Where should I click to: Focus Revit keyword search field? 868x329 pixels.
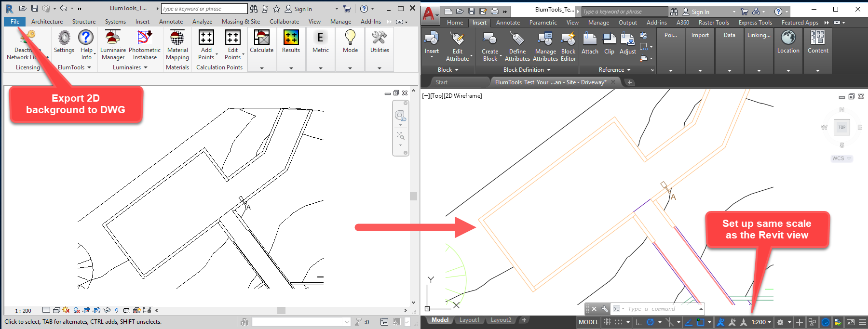204,9
